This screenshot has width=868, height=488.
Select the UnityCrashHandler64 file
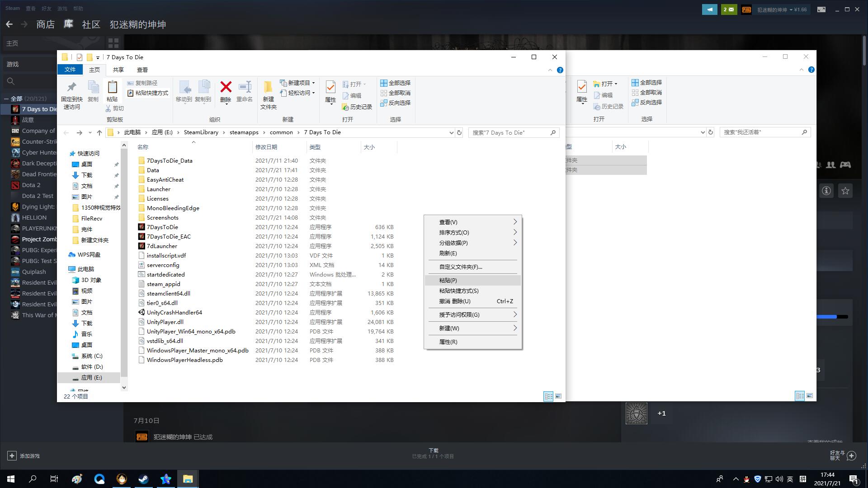point(174,313)
